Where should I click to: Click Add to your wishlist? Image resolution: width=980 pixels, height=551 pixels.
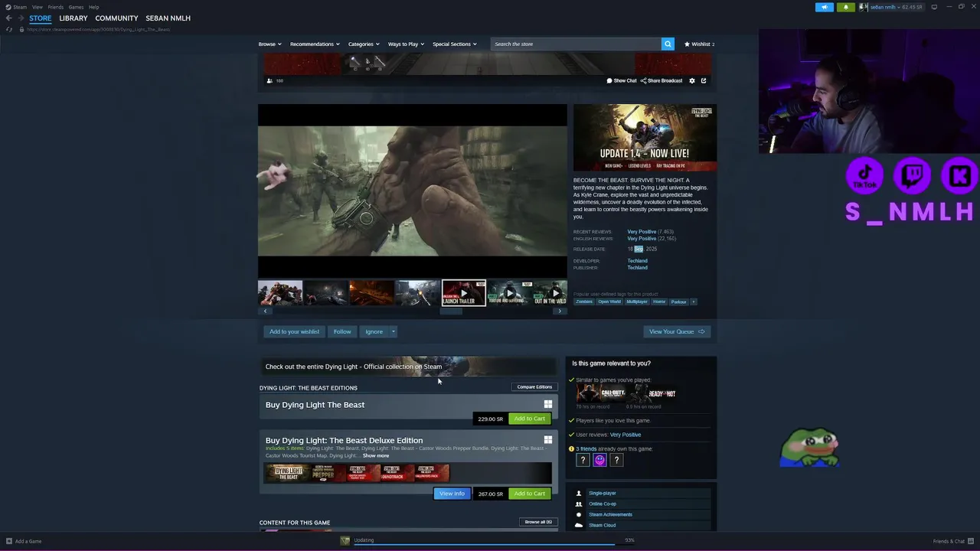tap(294, 331)
